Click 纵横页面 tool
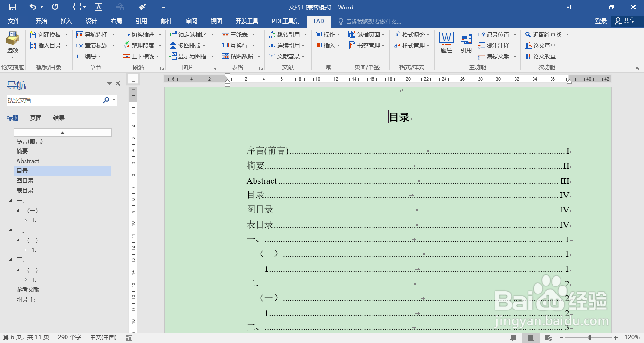Viewport: 644px width, 343px height. pos(366,35)
